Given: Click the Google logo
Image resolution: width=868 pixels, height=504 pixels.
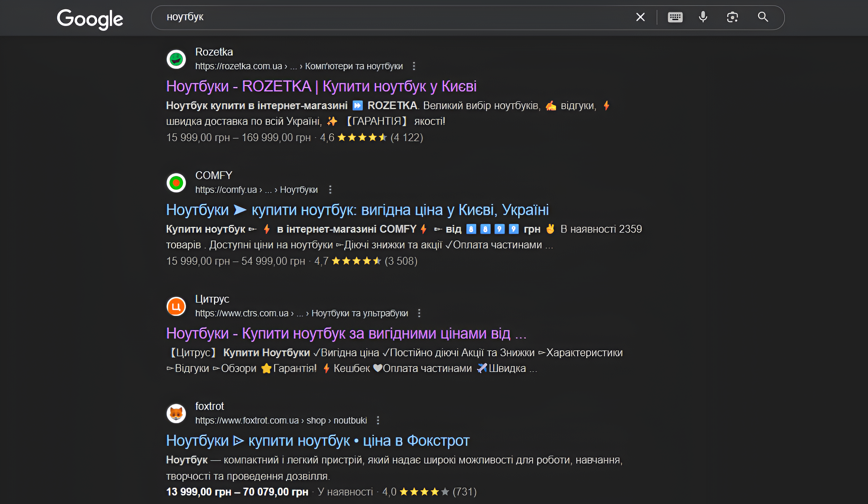Looking at the screenshot, I should (90, 19).
